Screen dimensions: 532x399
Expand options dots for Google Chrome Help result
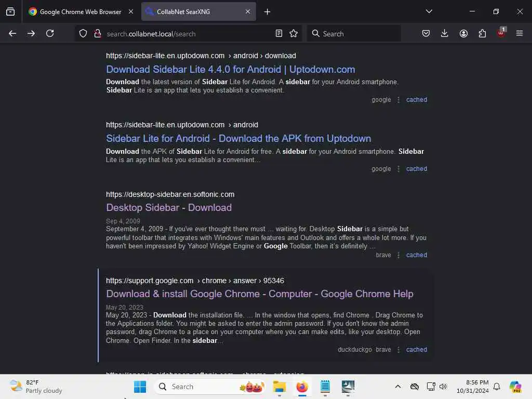pyautogui.click(x=398, y=350)
